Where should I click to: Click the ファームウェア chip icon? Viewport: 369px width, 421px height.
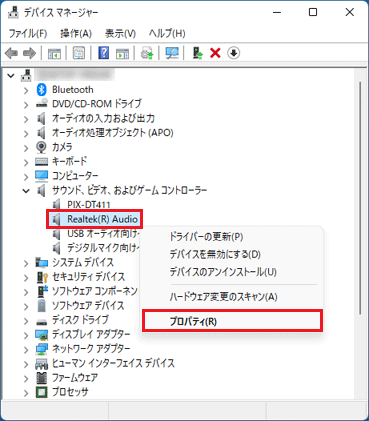point(41,378)
